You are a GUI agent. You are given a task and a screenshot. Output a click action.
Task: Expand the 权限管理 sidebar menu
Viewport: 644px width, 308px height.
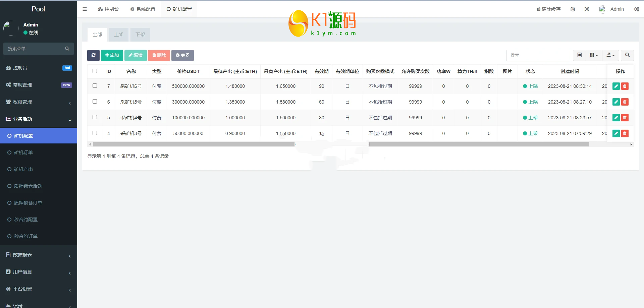click(38, 102)
